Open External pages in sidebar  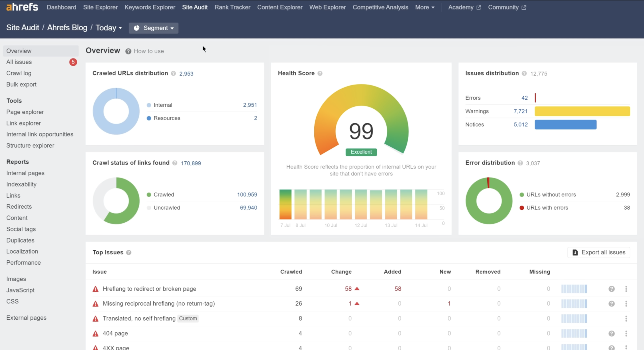pos(26,318)
